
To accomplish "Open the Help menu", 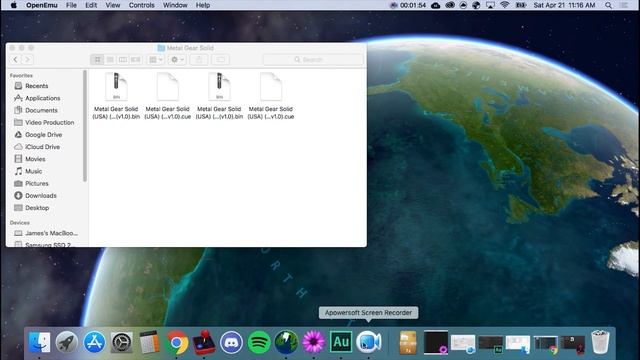I will [x=203, y=5].
